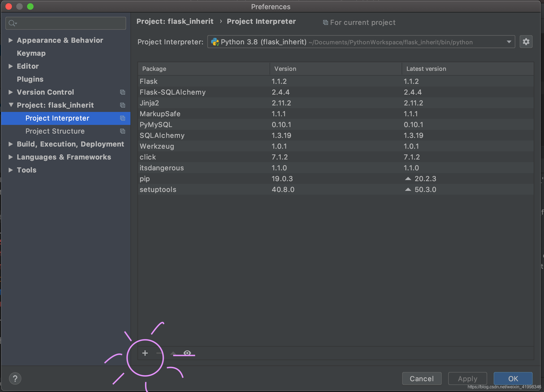Close the Preferences window
Screen dimensions: 544x392
(x=9, y=6)
